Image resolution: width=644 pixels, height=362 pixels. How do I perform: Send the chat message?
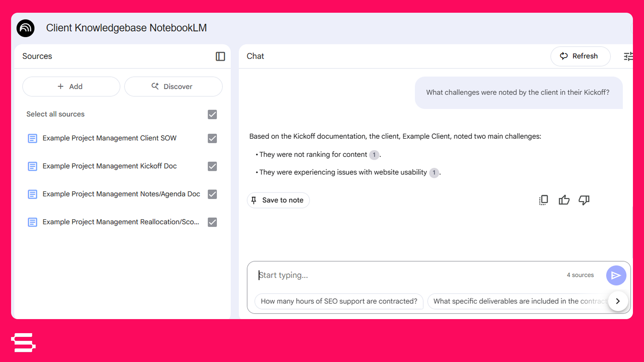616,276
